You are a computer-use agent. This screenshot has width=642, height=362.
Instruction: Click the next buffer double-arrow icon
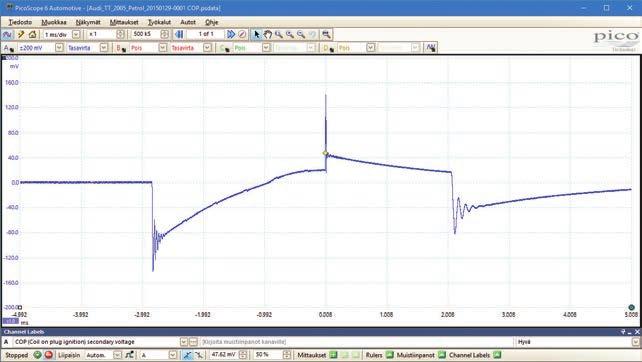231,34
